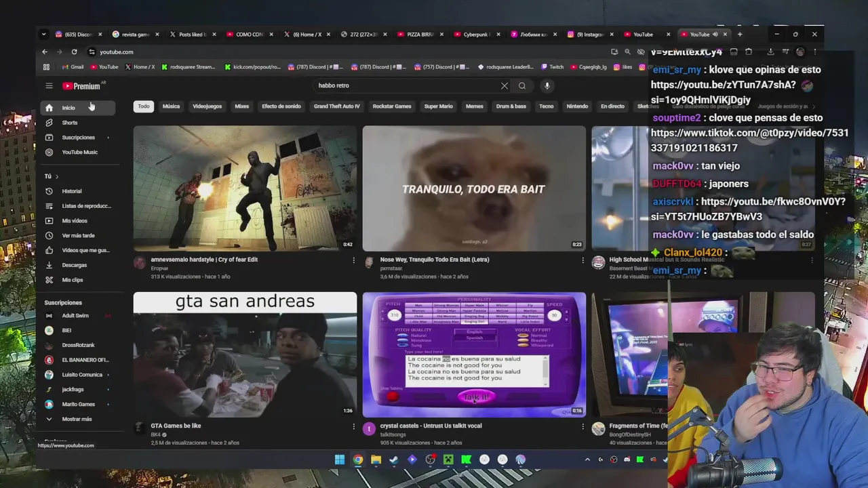Reload the page in the browser
The width and height of the screenshot is (868, 488).
(74, 52)
